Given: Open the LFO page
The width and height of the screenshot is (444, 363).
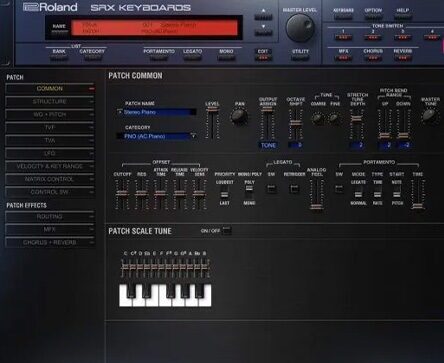Looking at the screenshot, I should click(x=50, y=154).
